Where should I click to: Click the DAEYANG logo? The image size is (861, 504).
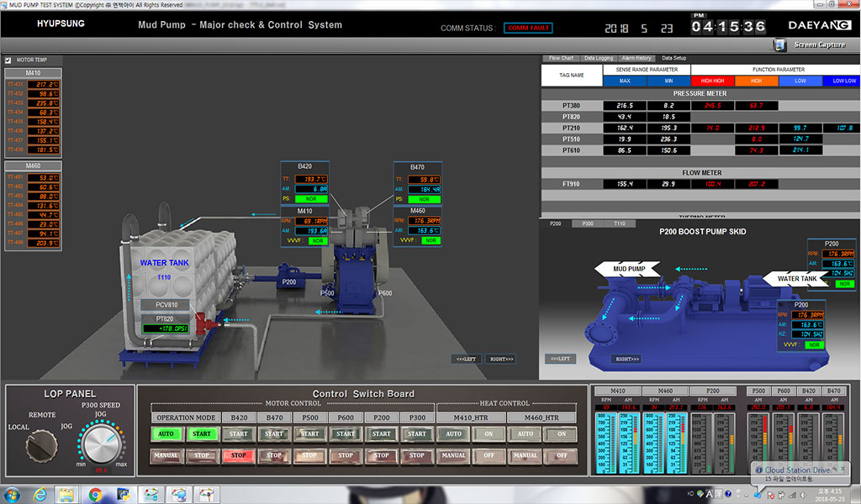click(819, 25)
